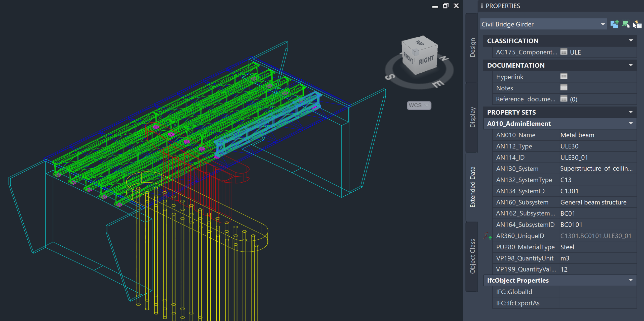Open the Civil Bridge Girder object dropdown
Screen dimensions: 644x321
(603, 24)
